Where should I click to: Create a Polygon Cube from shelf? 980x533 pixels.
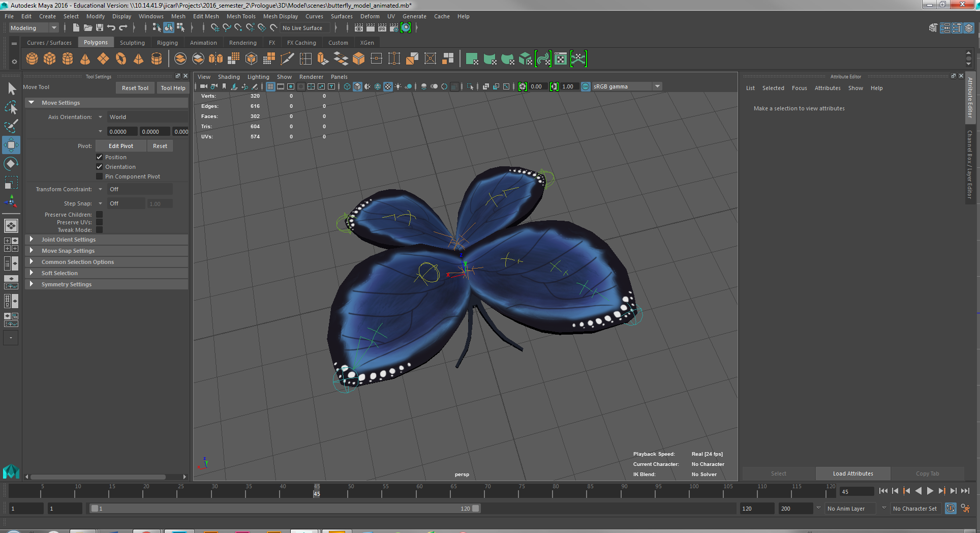[50, 59]
